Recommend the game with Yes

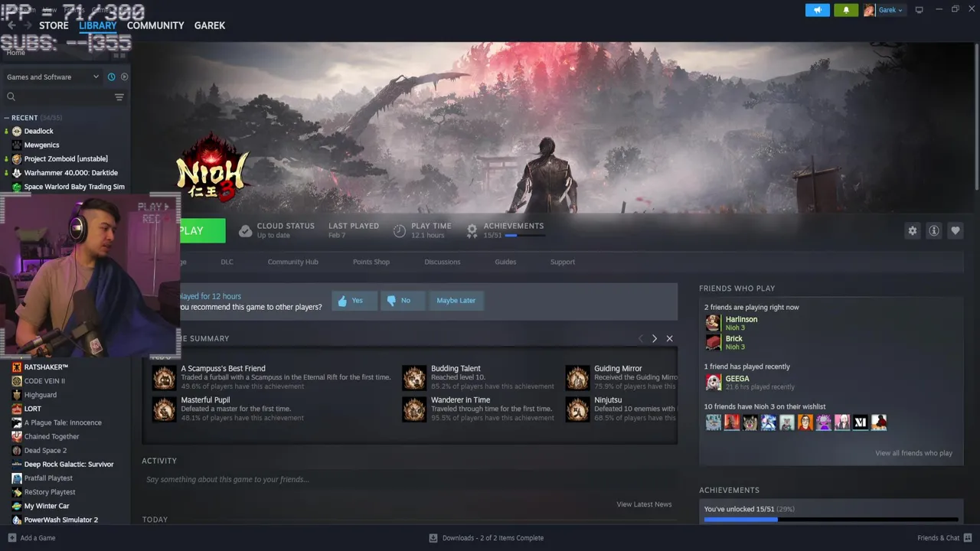pyautogui.click(x=354, y=301)
